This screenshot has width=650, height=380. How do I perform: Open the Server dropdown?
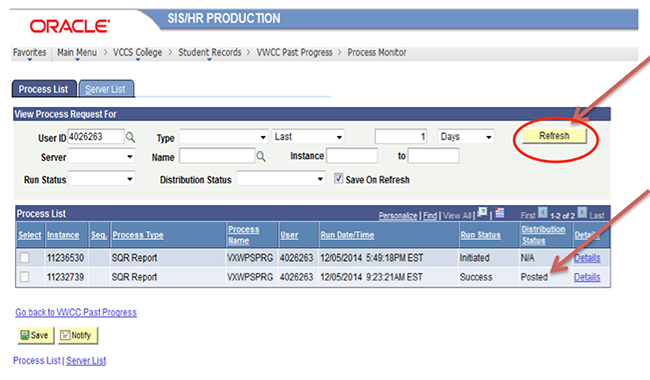[102, 157]
